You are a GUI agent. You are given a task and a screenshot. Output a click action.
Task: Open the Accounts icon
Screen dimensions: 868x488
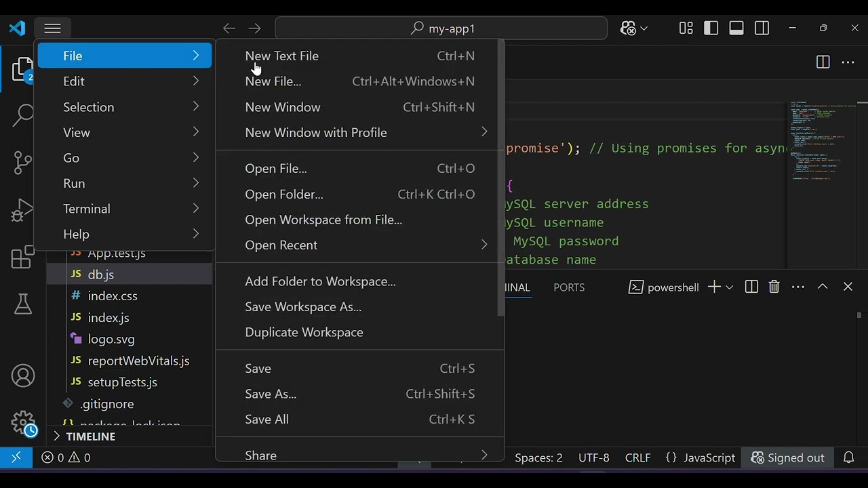22,376
